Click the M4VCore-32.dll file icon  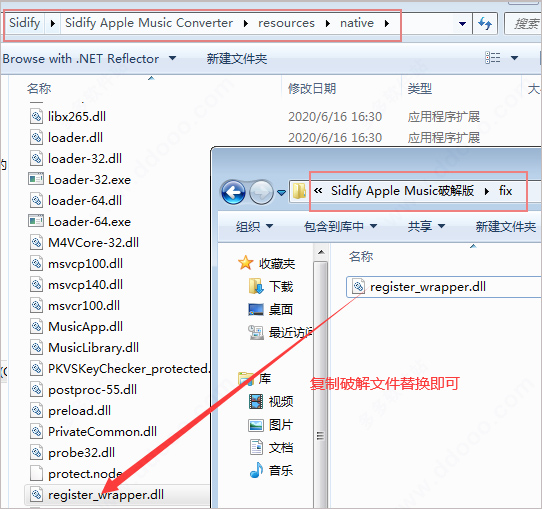coord(36,242)
